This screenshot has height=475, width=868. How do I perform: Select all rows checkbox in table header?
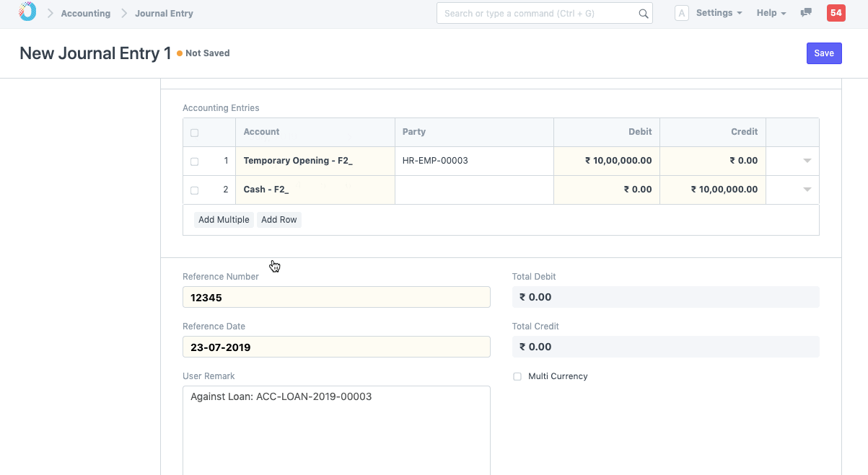coord(194,133)
